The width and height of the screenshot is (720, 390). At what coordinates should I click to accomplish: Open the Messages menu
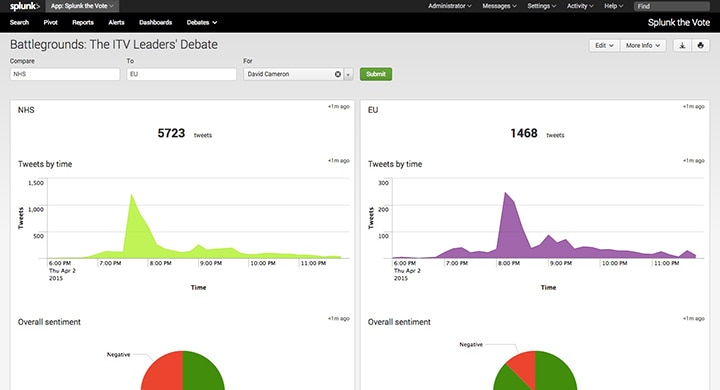click(499, 6)
